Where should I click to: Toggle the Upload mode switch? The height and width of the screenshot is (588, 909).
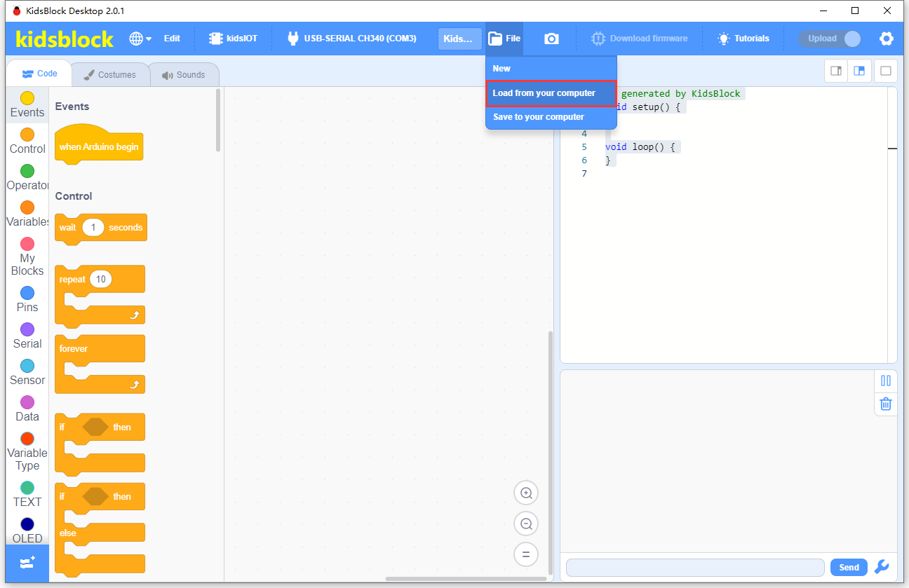tap(830, 39)
